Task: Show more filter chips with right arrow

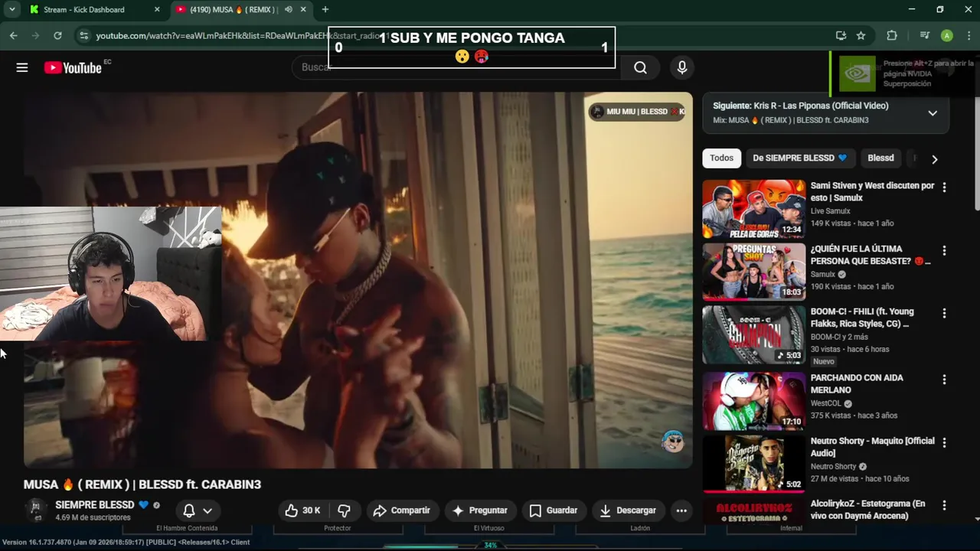Action: point(934,159)
